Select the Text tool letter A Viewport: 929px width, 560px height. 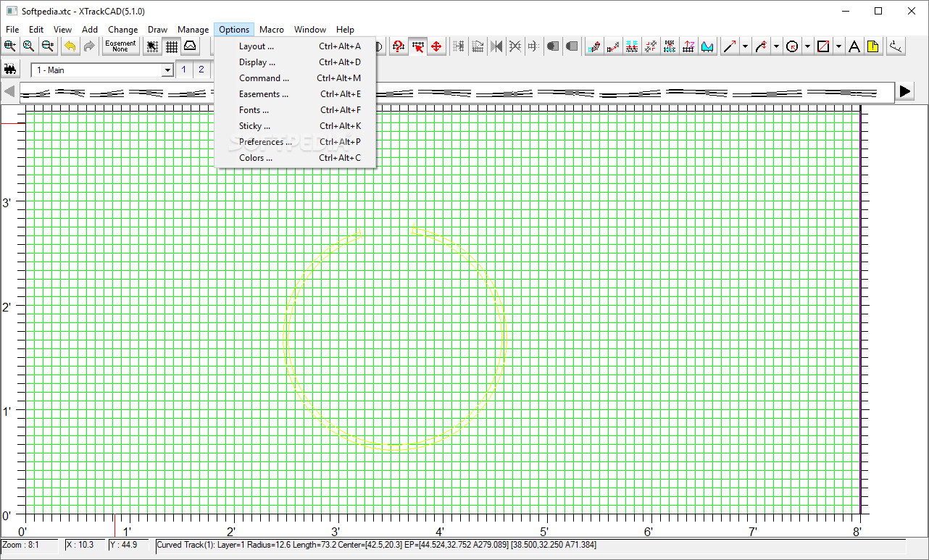[x=854, y=46]
